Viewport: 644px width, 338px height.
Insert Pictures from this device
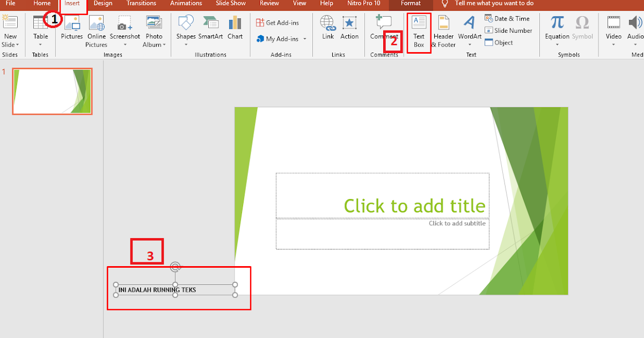click(71, 28)
